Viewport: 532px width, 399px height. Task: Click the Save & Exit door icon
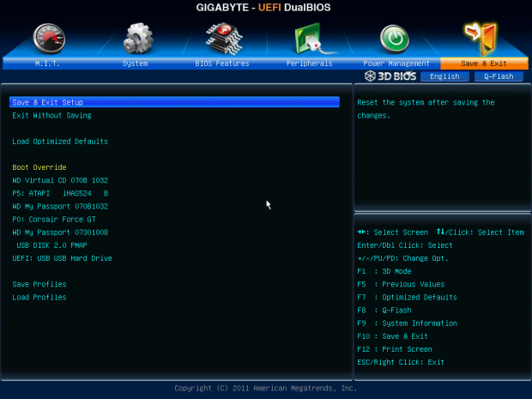pos(481,39)
